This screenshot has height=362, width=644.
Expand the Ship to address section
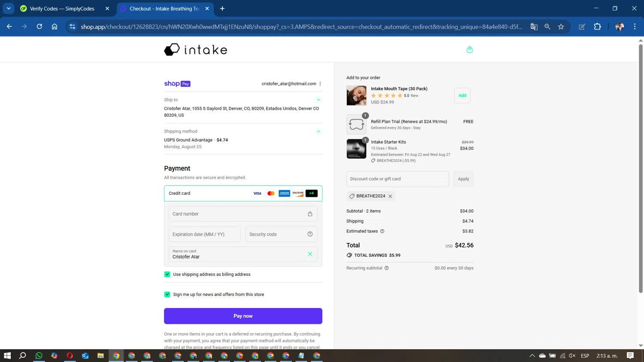click(319, 100)
